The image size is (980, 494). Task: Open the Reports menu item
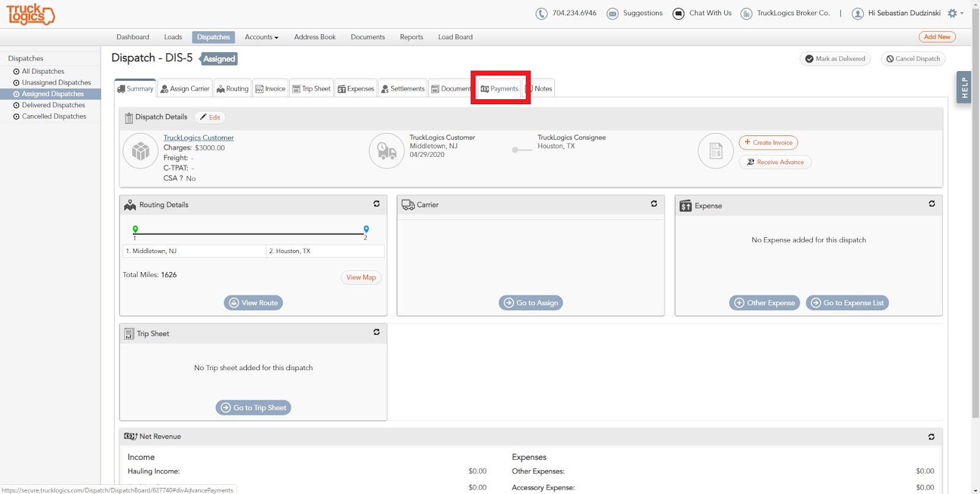click(x=412, y=37)
